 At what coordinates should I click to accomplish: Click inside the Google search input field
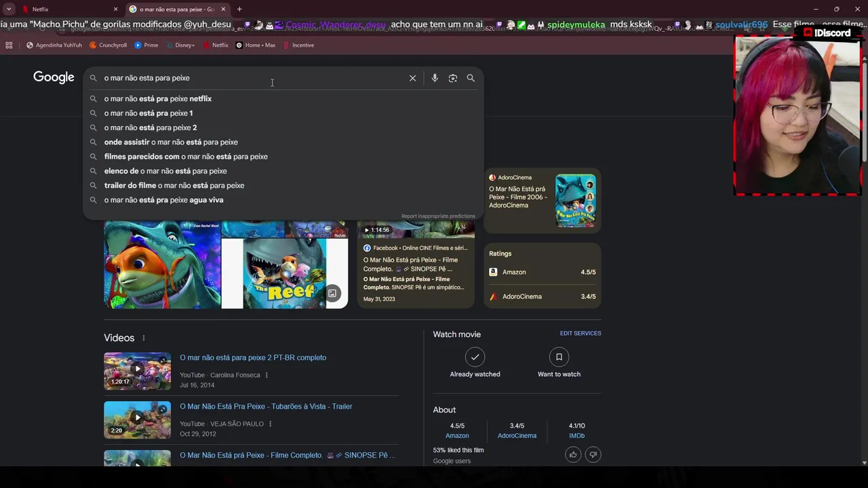pyautogui.click(x=254, y=78)
